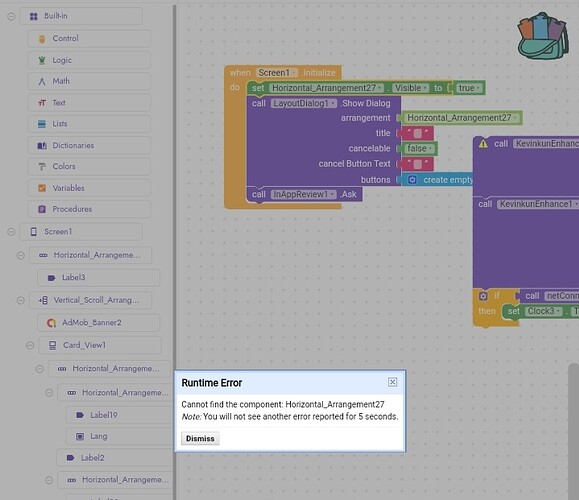Open the false dropdown next to cancelable

pyautogui.click(x=431, y=148)
